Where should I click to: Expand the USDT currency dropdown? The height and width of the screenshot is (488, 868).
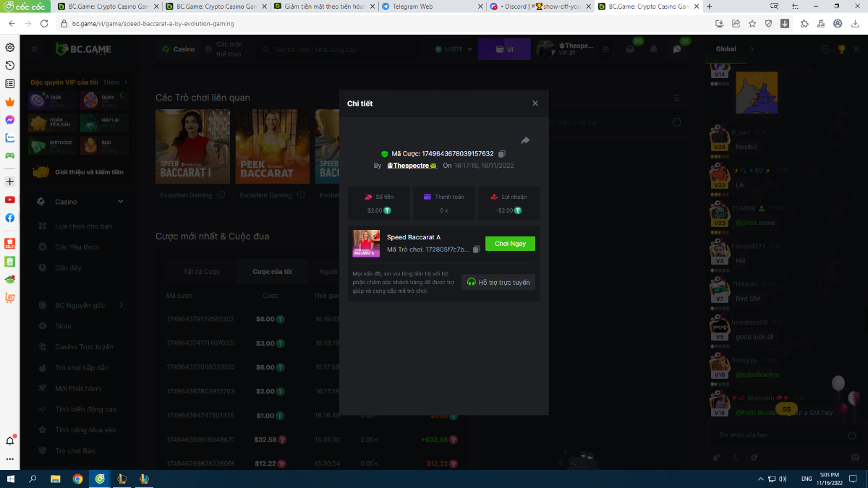point(454,49)
